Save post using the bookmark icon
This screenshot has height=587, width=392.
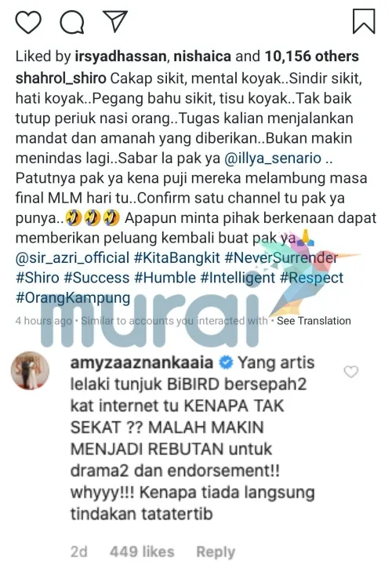click(364, 21)
